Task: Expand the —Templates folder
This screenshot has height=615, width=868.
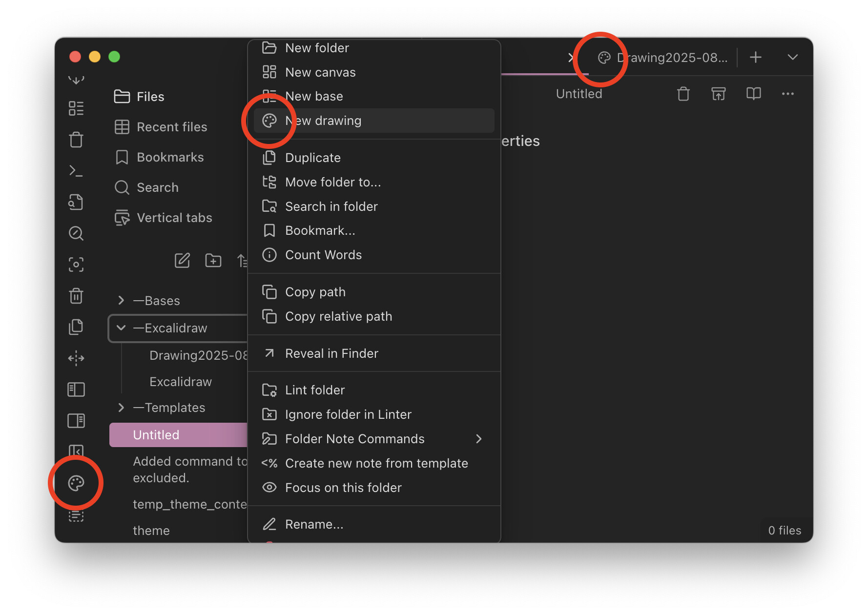Action: (x=121, y=408)
